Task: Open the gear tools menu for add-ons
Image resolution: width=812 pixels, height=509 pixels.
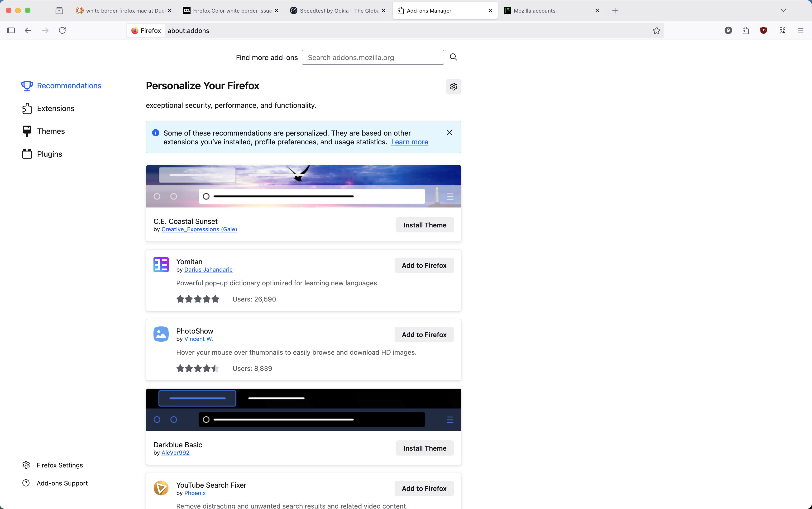Action: pyautogui.click(x=453, y=87)
